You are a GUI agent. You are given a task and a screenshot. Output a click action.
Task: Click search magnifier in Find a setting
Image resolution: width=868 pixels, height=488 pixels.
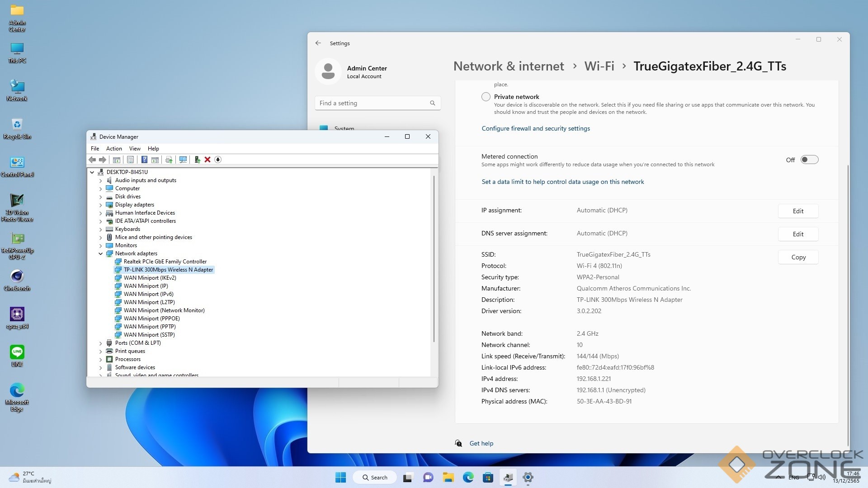click(432, 103)
